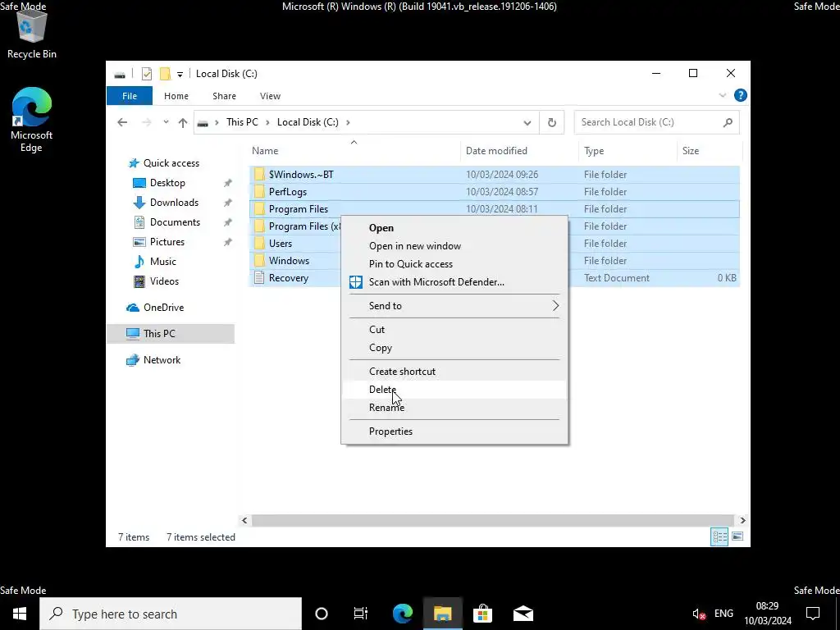This screenshot has width=840, height=630.
Task: Open the Help question mark icon
Action: (x=741, y=95)
